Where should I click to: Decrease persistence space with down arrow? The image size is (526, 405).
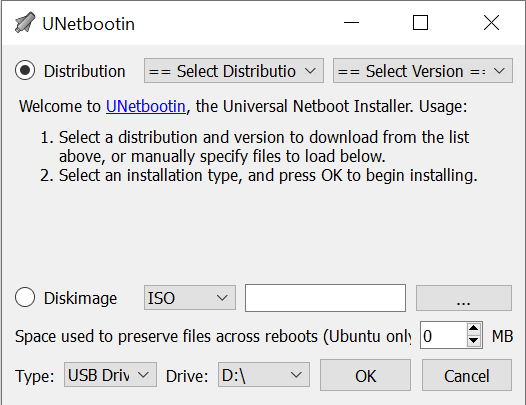click(x=473, y=341)
